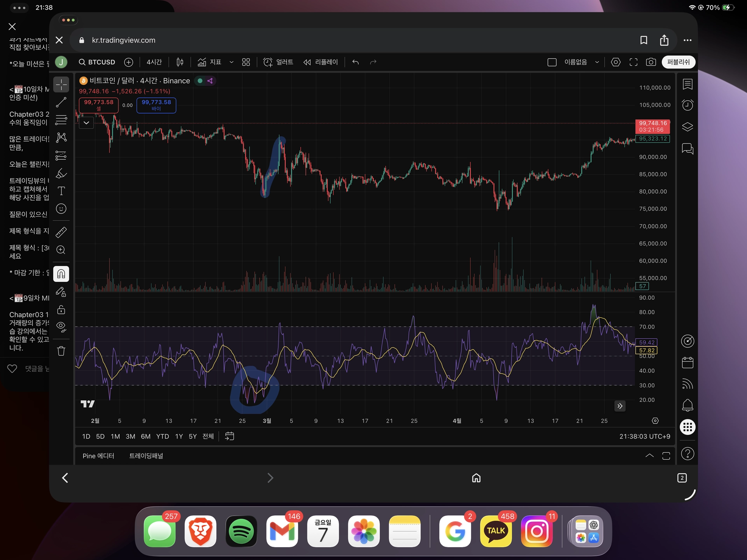Switch to the 트레이딩패널 tab

(146, 456)
